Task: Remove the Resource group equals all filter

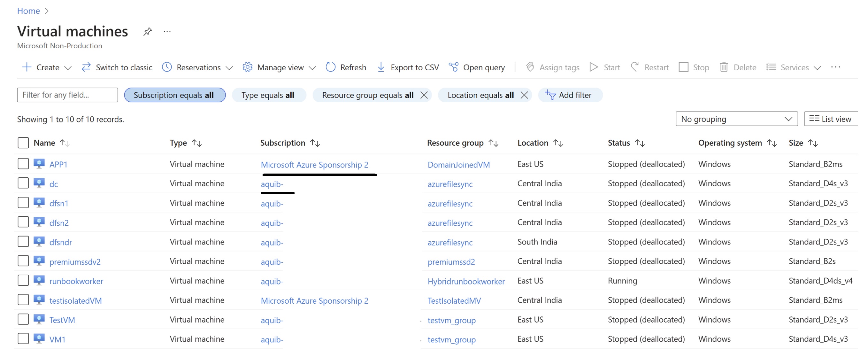Action: tap(424, 95)
